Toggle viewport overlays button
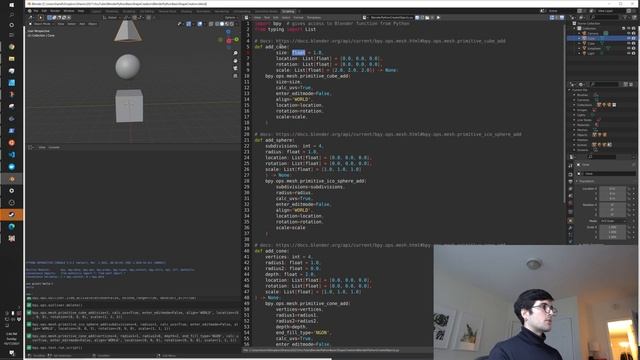 click(200, 24)
